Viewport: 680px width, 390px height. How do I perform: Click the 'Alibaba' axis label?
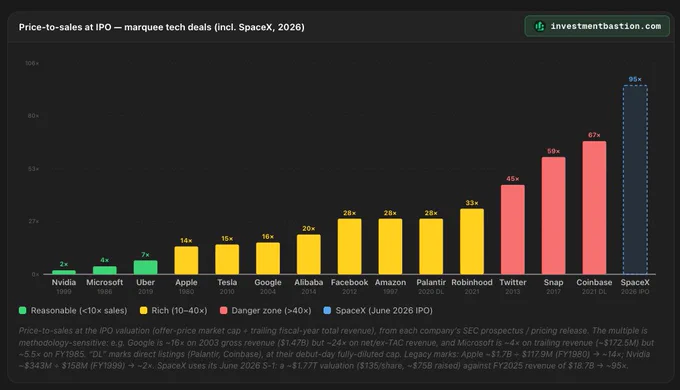point(308,282)
